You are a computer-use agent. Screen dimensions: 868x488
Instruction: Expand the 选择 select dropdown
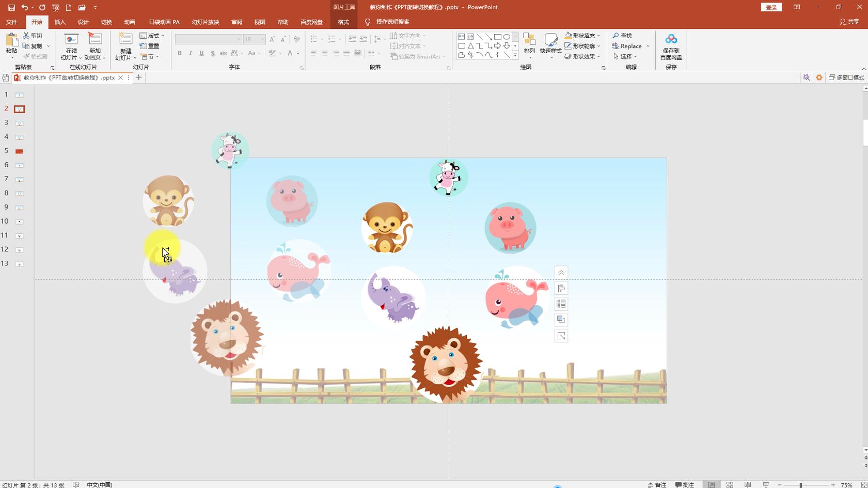pos(636,56)
